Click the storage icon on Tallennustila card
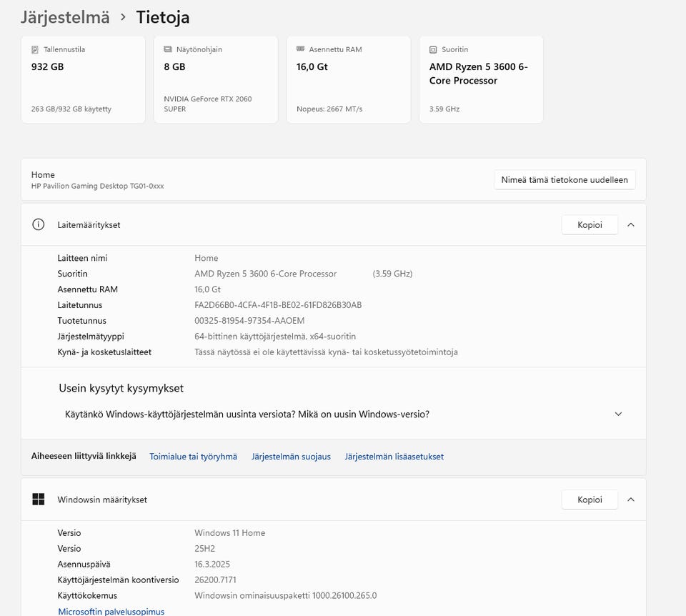This screenshot has height=616, width=686. 35,50
